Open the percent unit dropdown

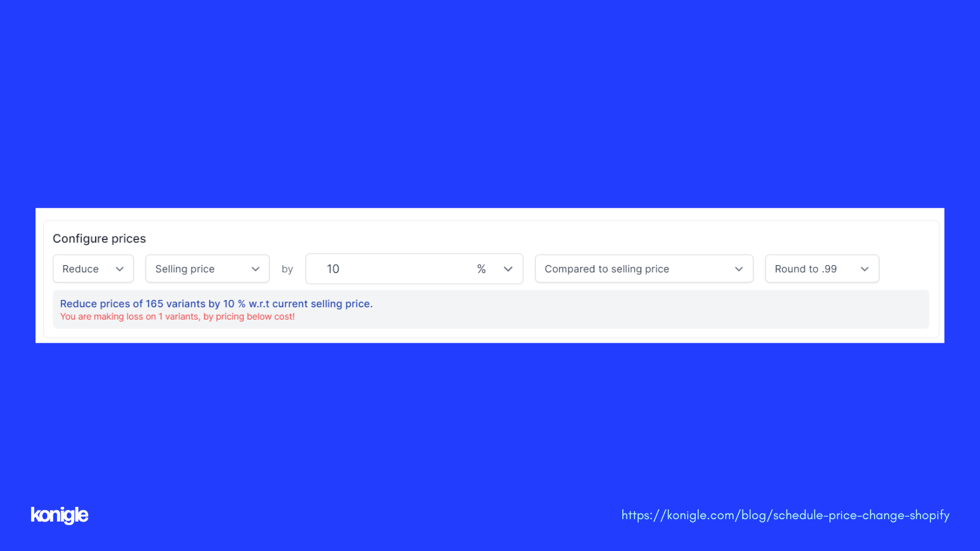495,269
